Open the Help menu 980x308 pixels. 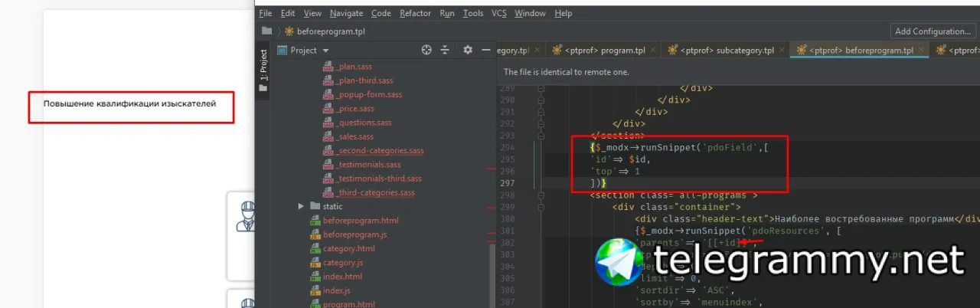tap(563, 13)
